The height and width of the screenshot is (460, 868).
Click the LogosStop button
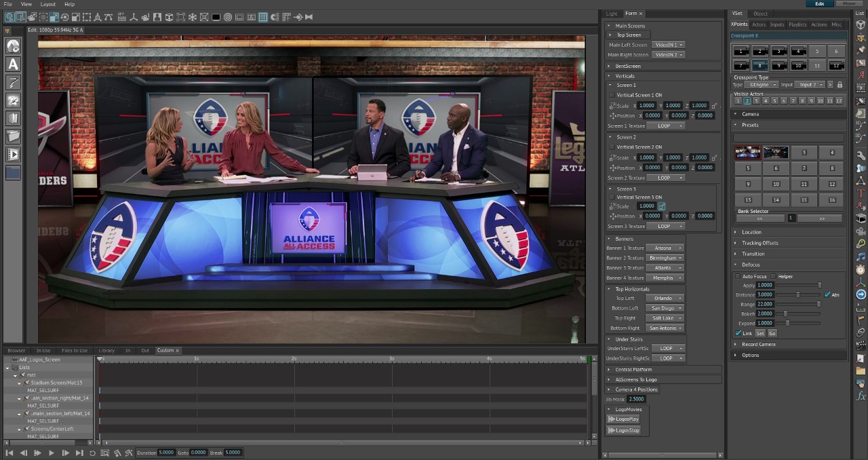tap(623, 430)
